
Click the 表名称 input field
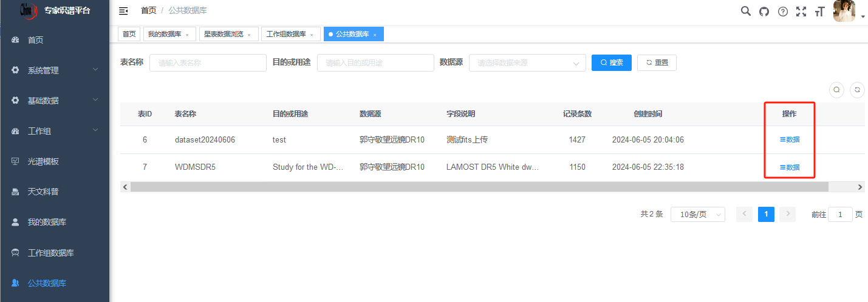pyautogui.click(x=208, y=63)
